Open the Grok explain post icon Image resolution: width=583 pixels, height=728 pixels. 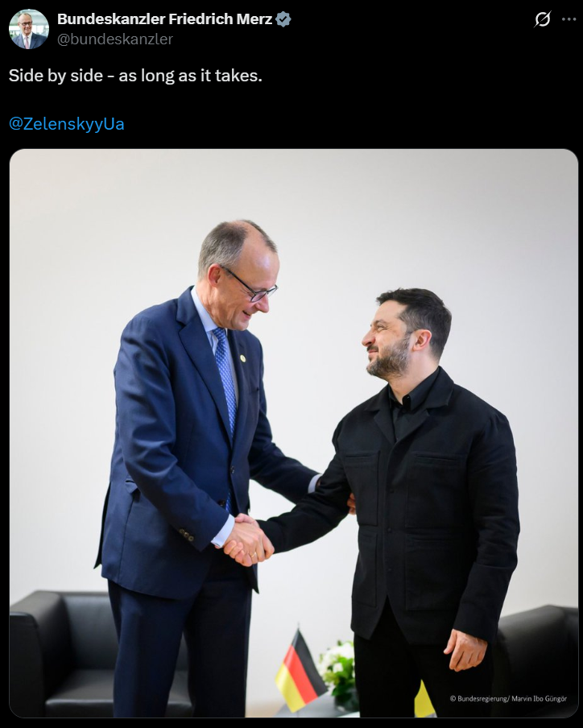coord(542,19)
